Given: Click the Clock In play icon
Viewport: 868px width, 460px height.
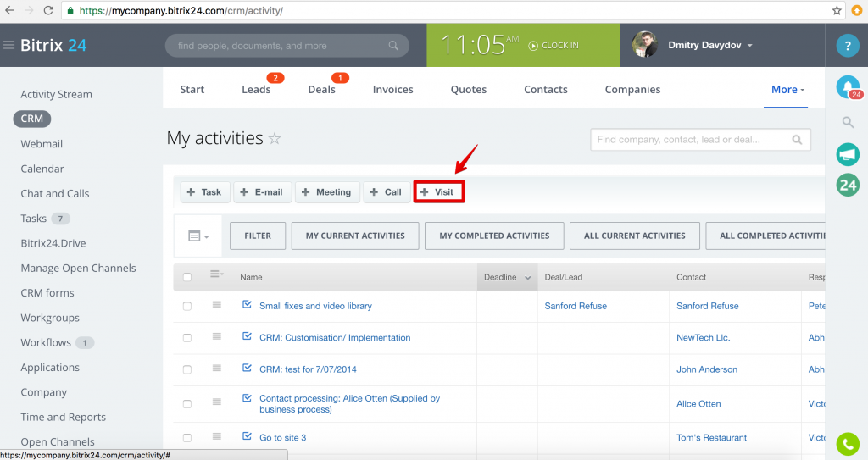Looking at the screenshot, I should (x=533, y=46).
